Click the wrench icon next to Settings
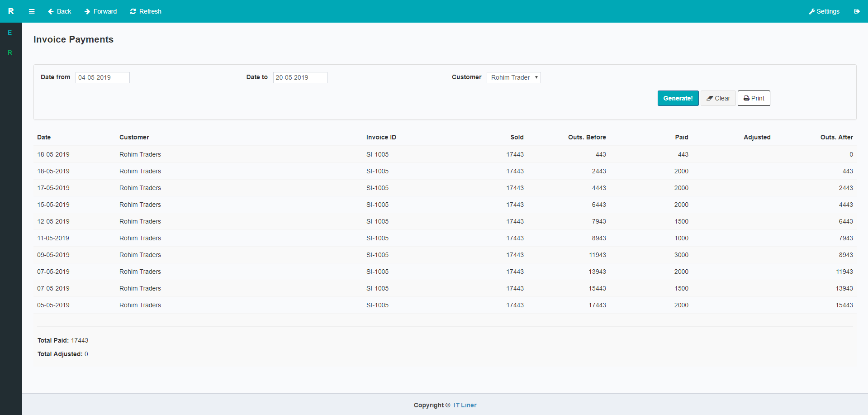868x415 pixels. point(812,11)
